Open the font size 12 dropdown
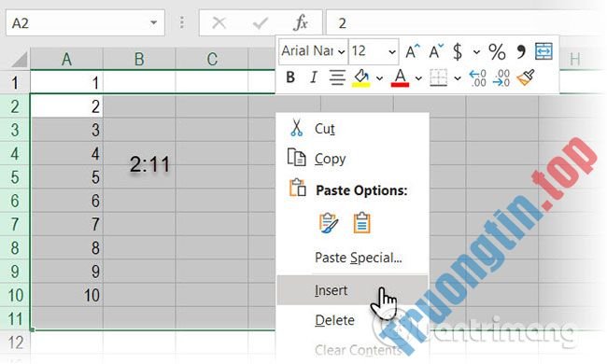607x364 pixels. click(x=392, y=51)
